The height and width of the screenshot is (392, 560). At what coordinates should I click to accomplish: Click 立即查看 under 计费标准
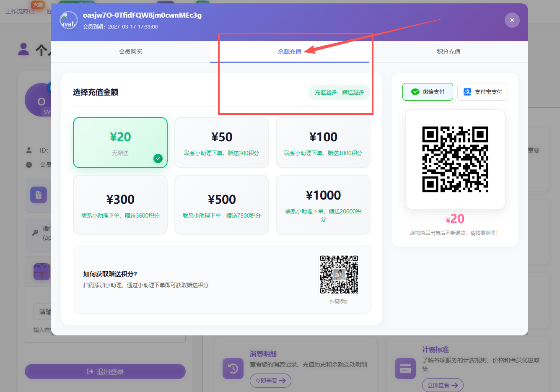tap(443, 385)
